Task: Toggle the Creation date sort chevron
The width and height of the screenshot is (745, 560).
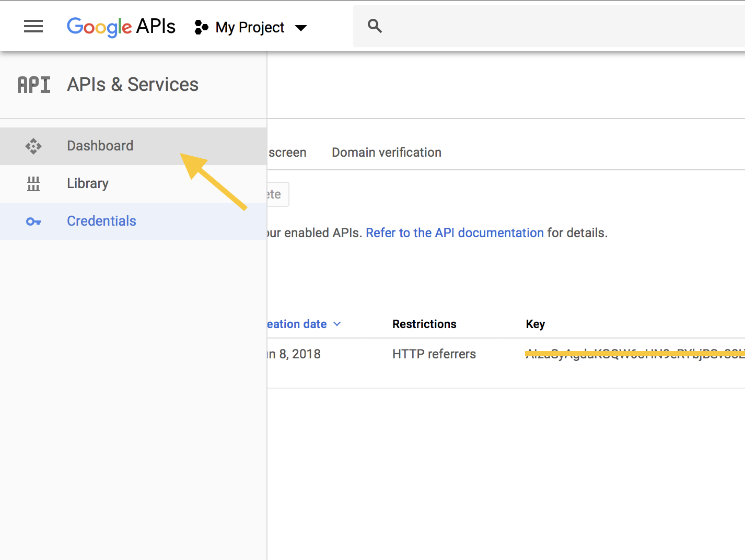Action: click(337, 324)
